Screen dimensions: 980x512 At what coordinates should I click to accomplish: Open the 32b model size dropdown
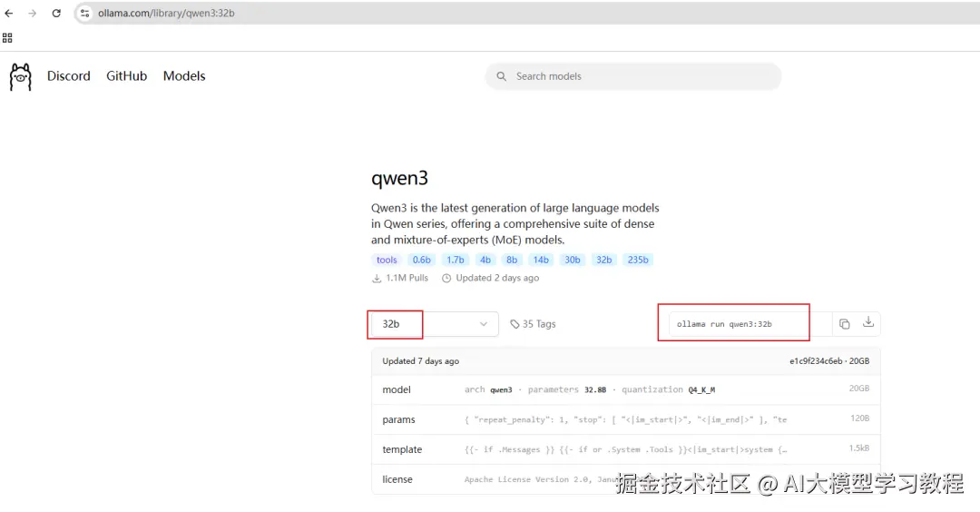(x=435, y=324)
